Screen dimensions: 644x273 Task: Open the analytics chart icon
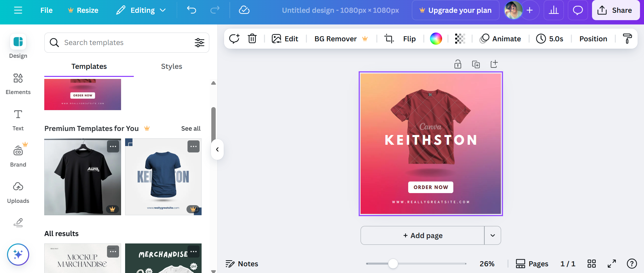[x=554, y=10]
